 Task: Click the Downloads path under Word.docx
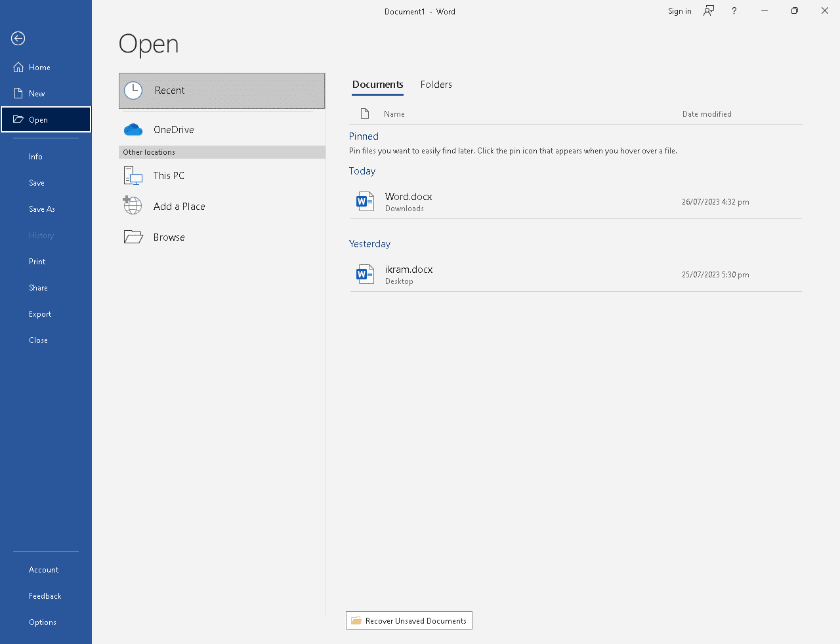tap(404, 209)
